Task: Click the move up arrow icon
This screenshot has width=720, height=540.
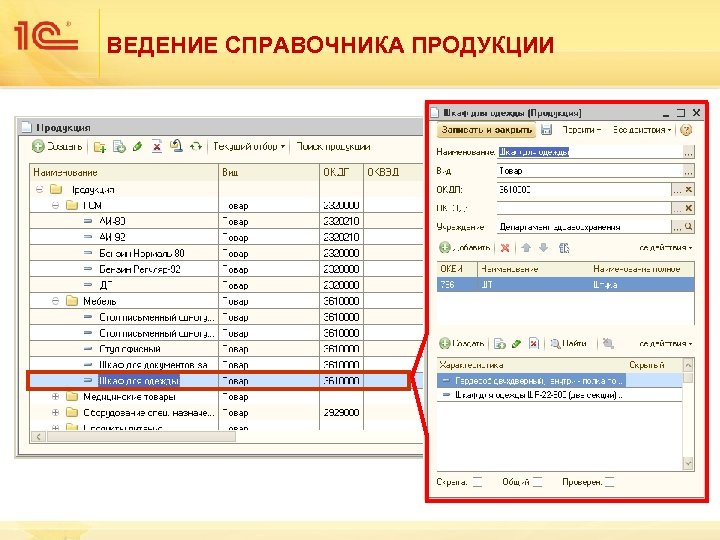Action: click(526, 248)
